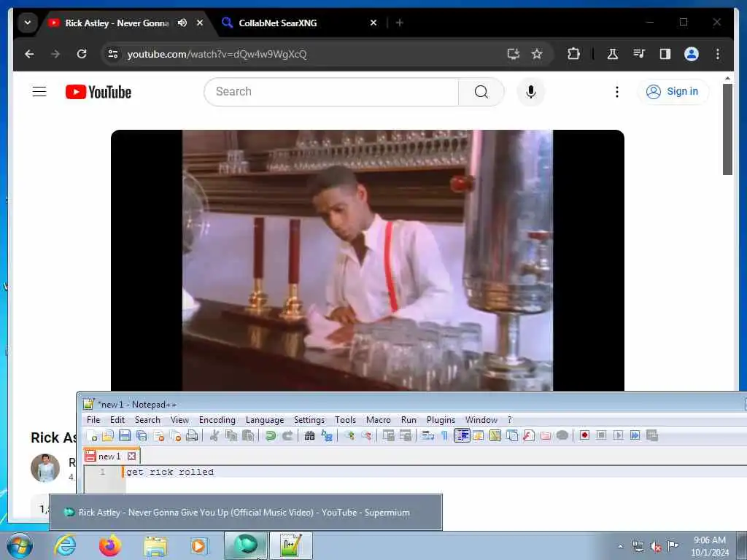The image size is (747, 560).
Task: Go to YouTube home via the logo
Action: point(98,92)
